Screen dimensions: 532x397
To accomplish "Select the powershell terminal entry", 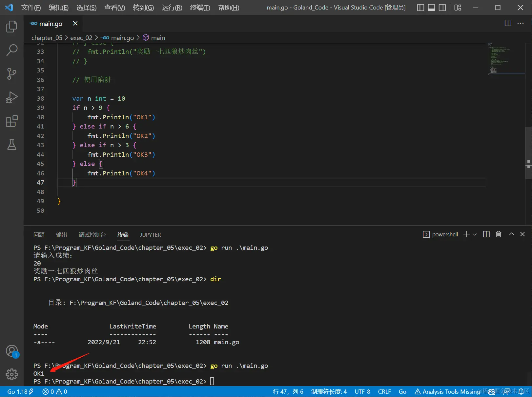I will 440,234.
